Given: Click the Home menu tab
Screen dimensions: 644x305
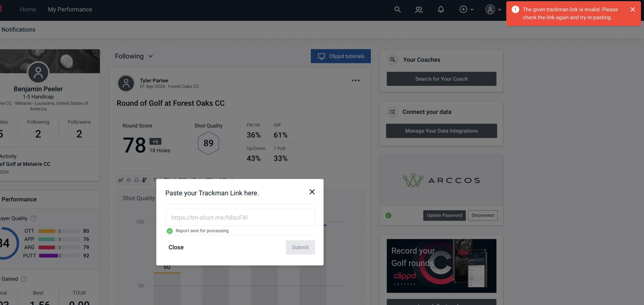Looking at the screenshot, I should coord(28,9).
